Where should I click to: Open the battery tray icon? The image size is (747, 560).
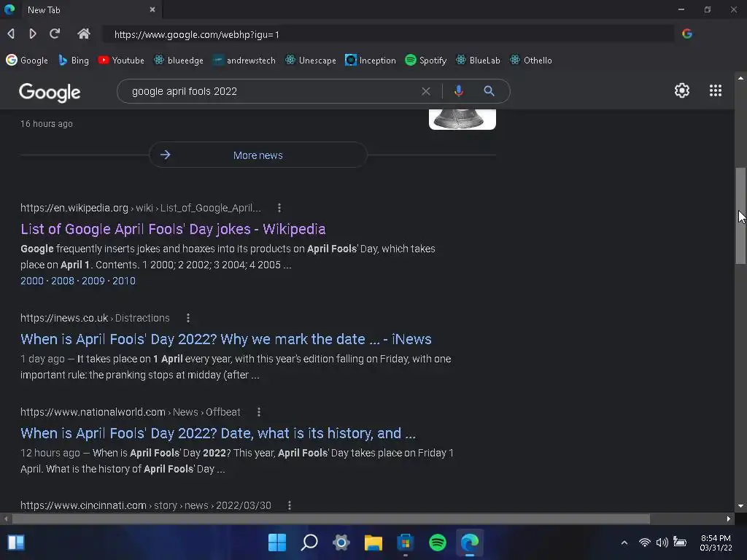[x=680, y=542]
